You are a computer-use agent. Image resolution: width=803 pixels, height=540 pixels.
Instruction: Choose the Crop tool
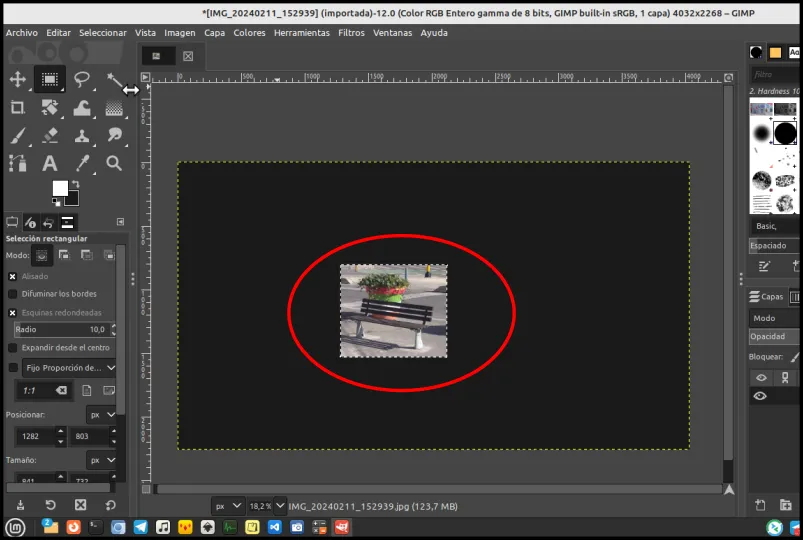click(x=17, y=108)
